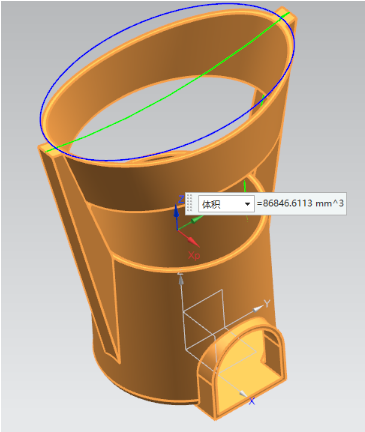Grab the measurement box drag handle
Viewport: 365px width, 432px height.
click(x=189, y=203)
